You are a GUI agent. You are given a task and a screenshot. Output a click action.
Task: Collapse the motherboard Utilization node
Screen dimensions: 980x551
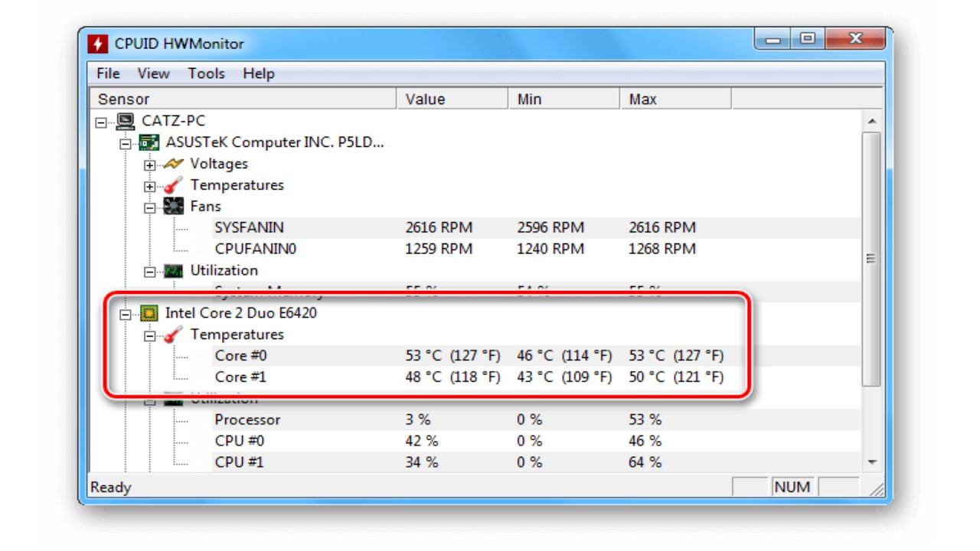pos(151,272)
